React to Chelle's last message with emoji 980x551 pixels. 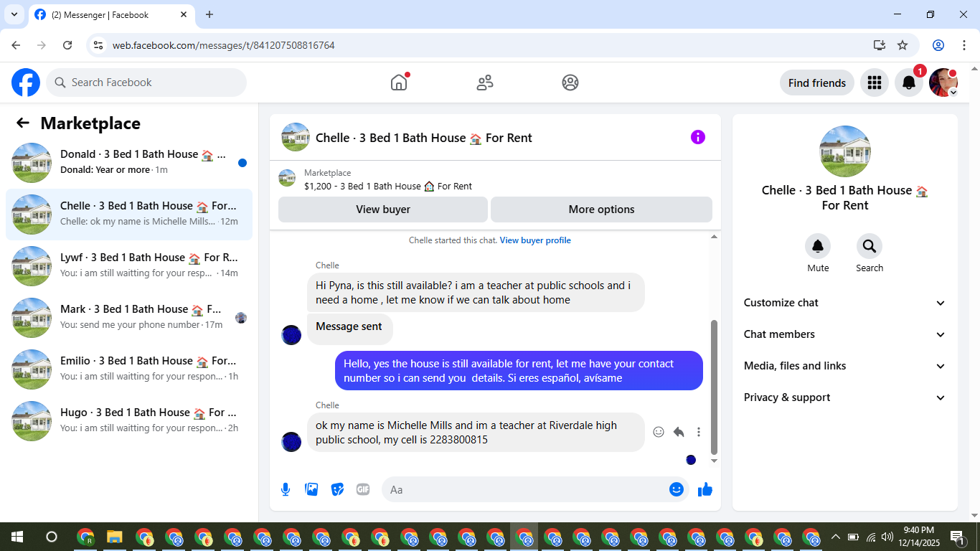pyautogui.click(x=659, y=432)
